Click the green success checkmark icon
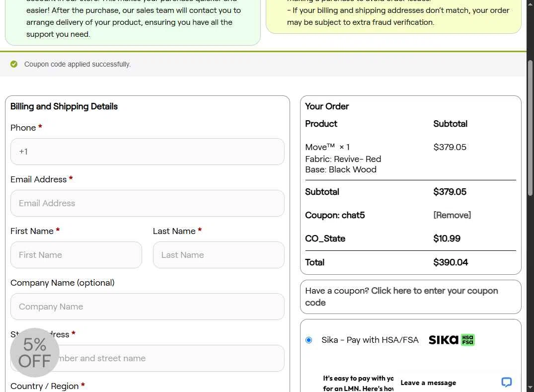 (13, 64)
